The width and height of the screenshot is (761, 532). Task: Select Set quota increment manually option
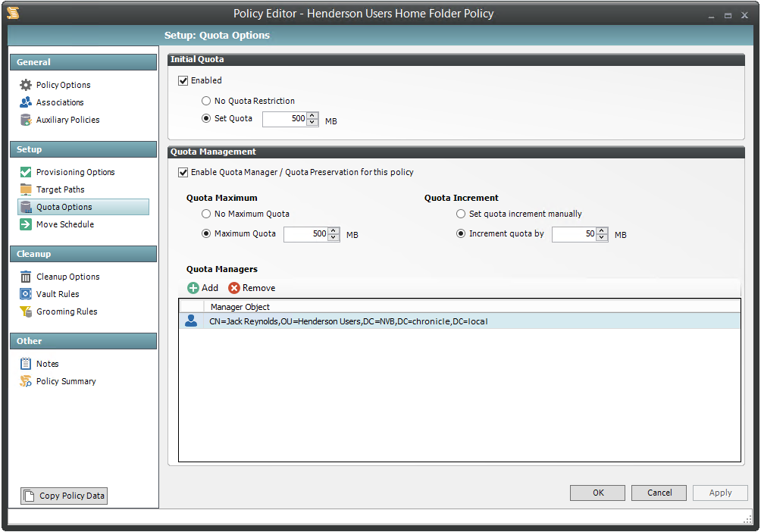(x=461, y=214)
